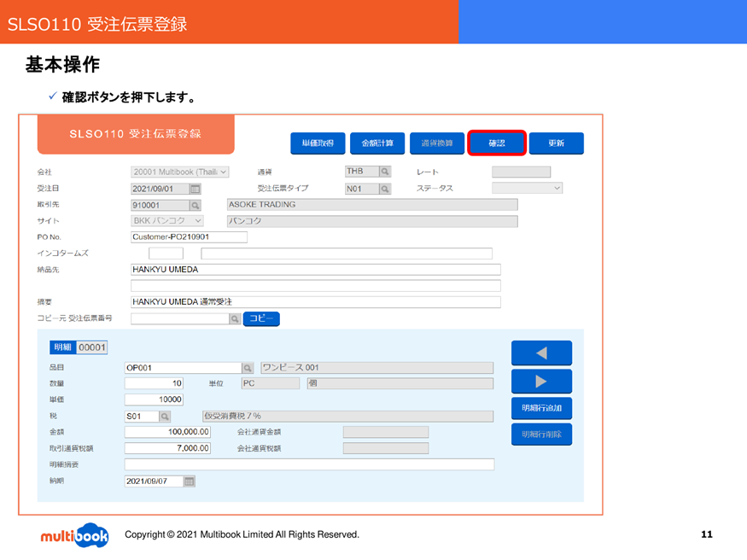The height and width of the screenshot is (560, 747).
Task: Open lookup icon beside N01 order type
Action: click(x=385, y=189)
